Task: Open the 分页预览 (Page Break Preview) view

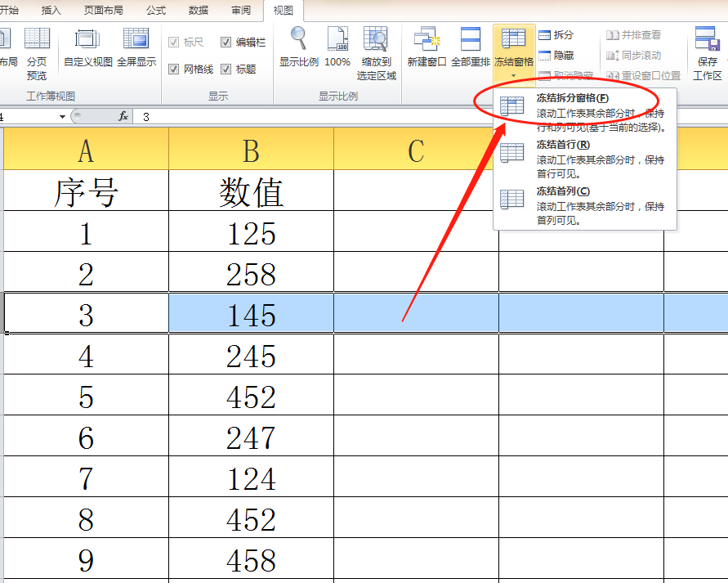Action: pos(38,47)
